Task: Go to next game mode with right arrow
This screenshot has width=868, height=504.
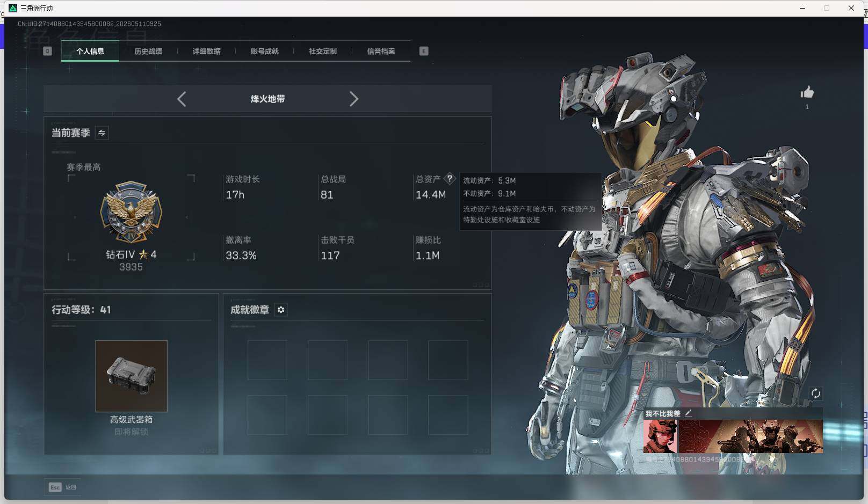Action: (353, 99)
